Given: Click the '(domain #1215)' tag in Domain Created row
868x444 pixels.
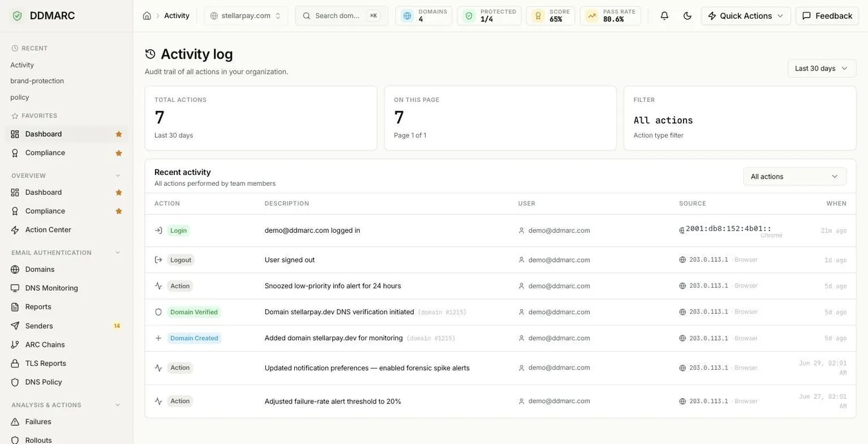Looking at the screenshot, I should (431, 338).
